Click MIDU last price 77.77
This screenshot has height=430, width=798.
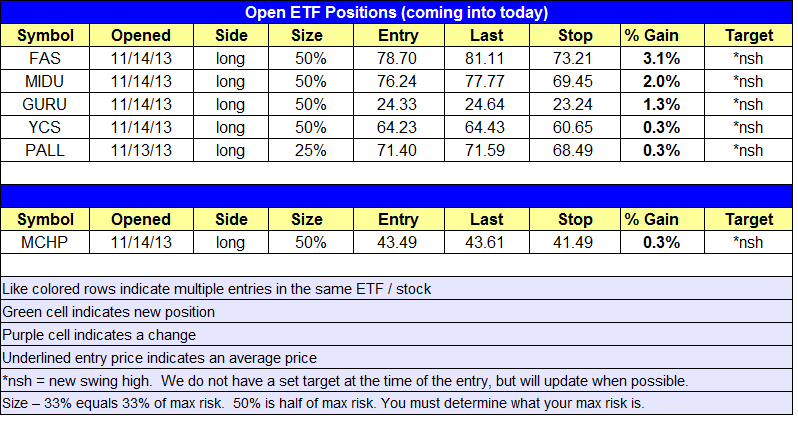pyautogui.click(x=487, y=81)
